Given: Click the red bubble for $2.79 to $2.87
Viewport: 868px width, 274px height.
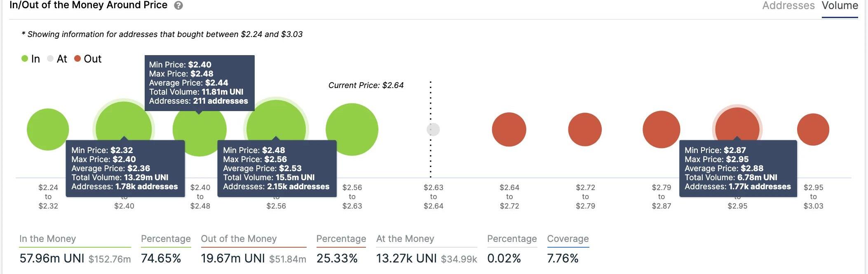Looking at the screenshot, I should 661,129.
